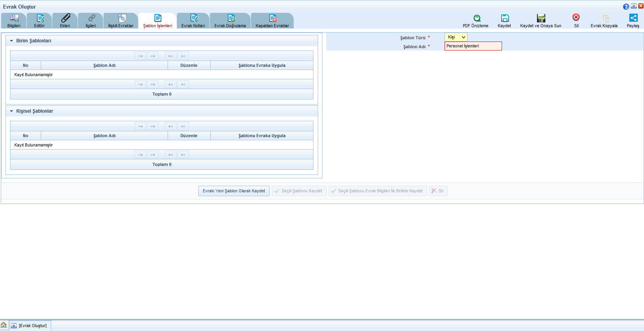The image size is (644, 331).
Task: Switch to the Evrak Notları tab
Action: pos(193,21)
